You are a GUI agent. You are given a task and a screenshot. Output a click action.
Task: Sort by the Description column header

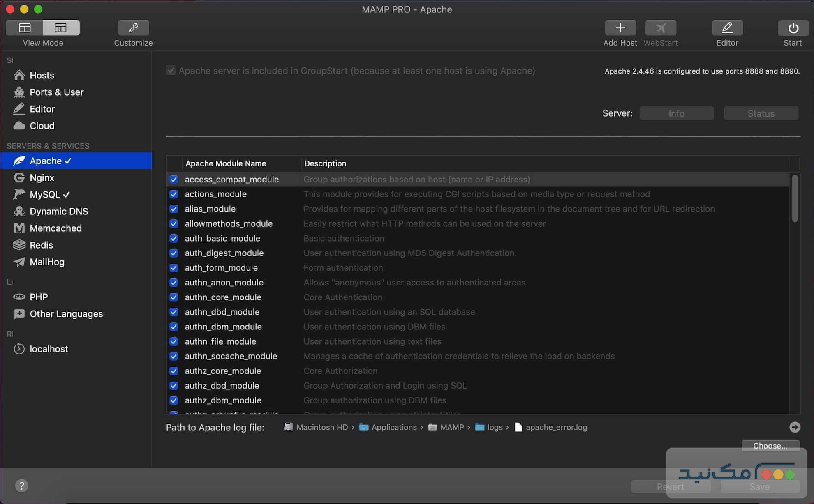(x=325, y=163)
